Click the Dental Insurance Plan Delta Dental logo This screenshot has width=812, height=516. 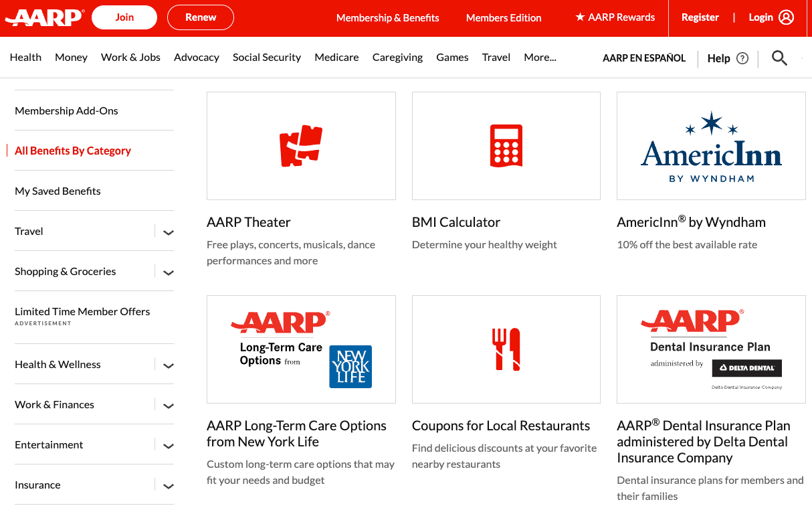(x=711, y=349)
